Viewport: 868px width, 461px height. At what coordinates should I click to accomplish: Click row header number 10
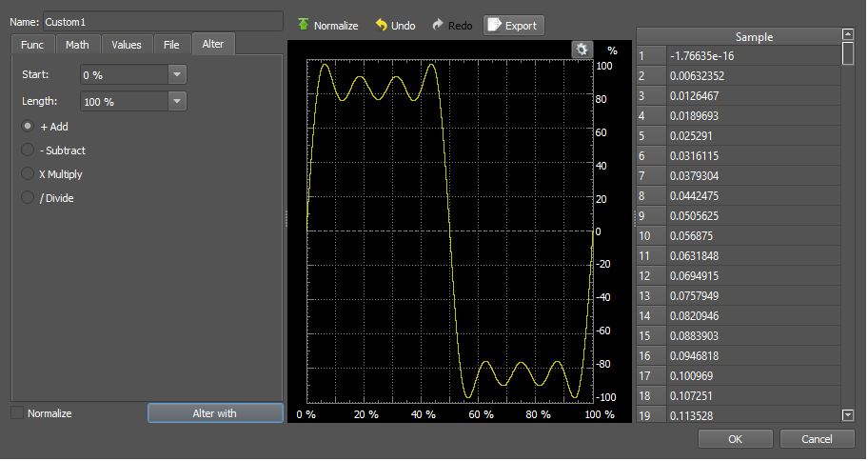tap(651, 236)
